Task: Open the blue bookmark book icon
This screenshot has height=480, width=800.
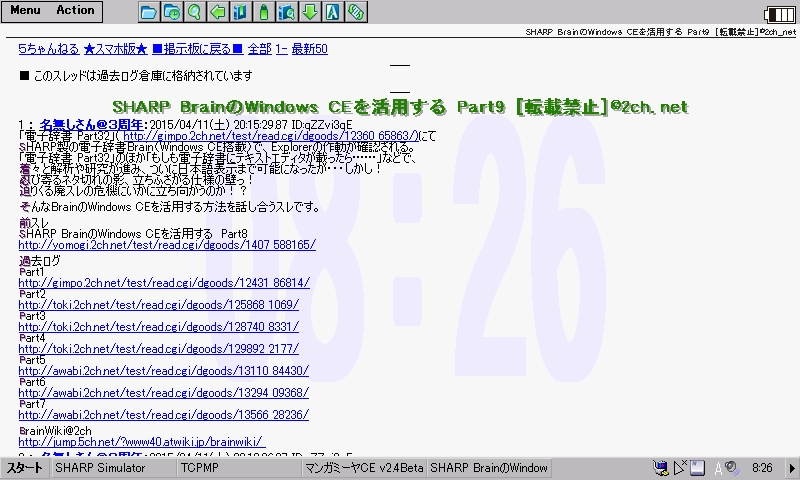Action: [x=240, y=12]
